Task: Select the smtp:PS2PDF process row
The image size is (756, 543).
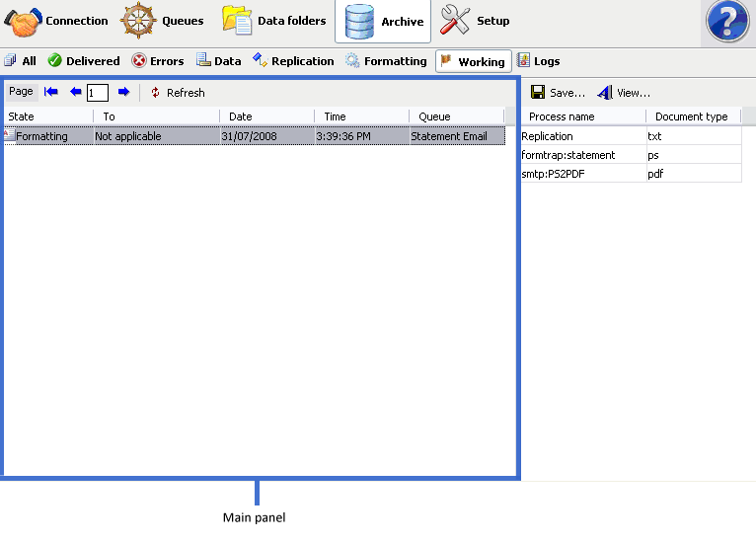Action: click(582, 174)
